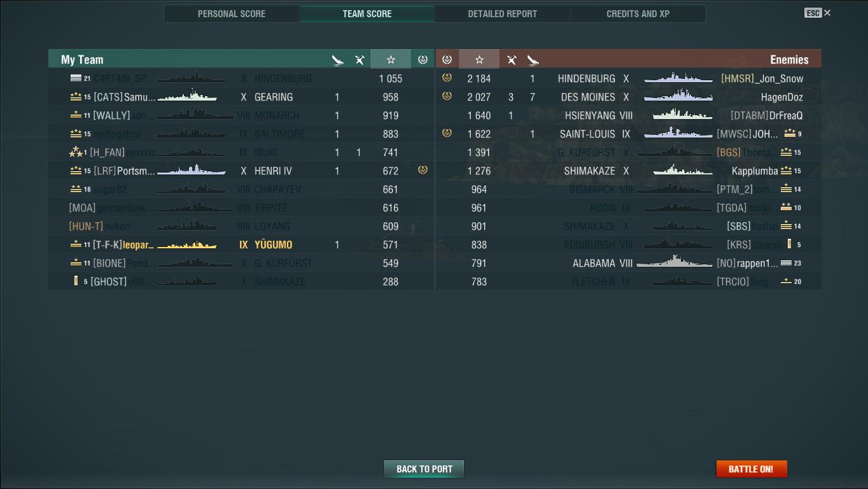868x489 pixels.
Task: Open the Personal Score tab
Action: pyautogui.click(x=232, y=13)
